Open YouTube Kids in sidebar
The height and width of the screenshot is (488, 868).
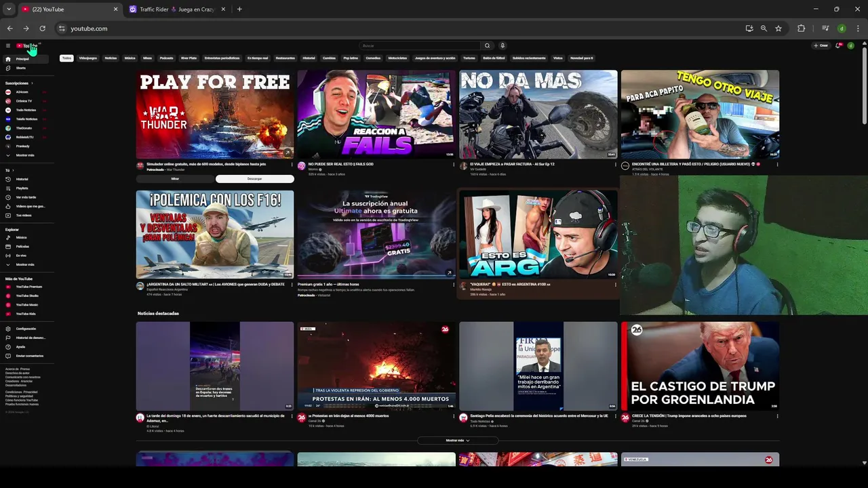(x=26, y=314)
